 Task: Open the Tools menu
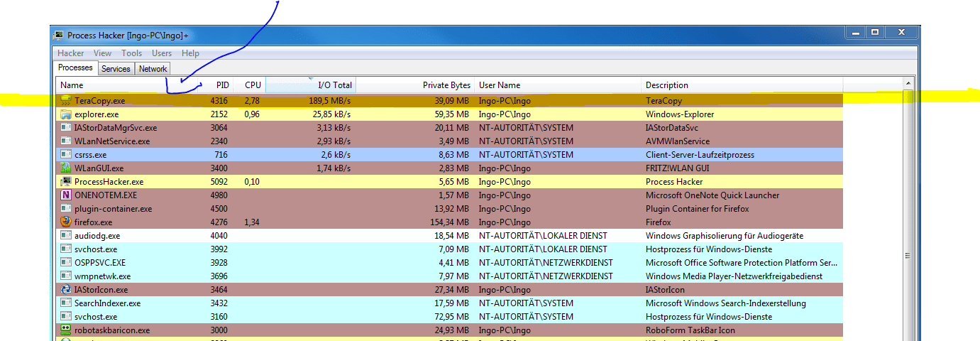131,53
